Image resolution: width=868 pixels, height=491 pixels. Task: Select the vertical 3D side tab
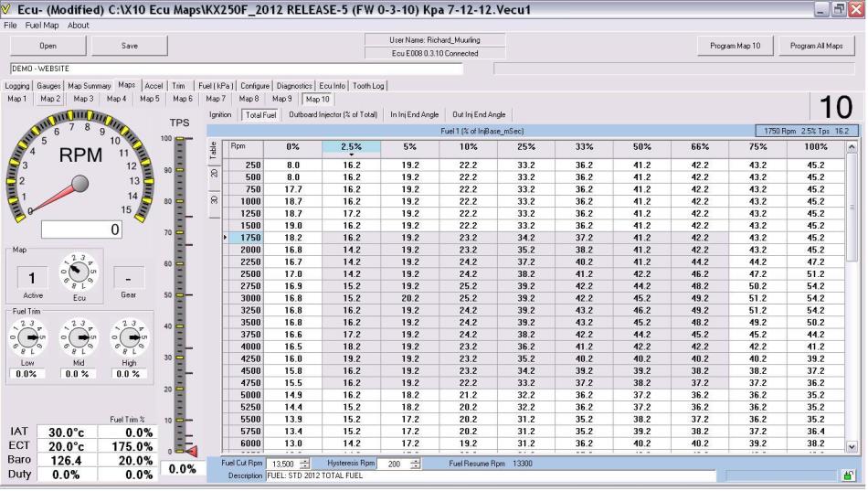pos(214,200)
